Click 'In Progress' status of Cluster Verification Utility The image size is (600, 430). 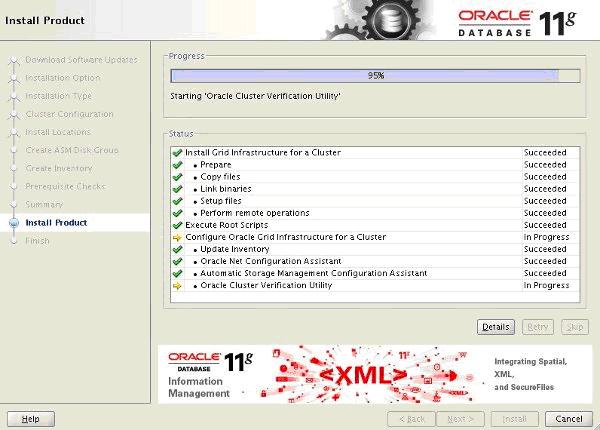(x=546, y=285)
